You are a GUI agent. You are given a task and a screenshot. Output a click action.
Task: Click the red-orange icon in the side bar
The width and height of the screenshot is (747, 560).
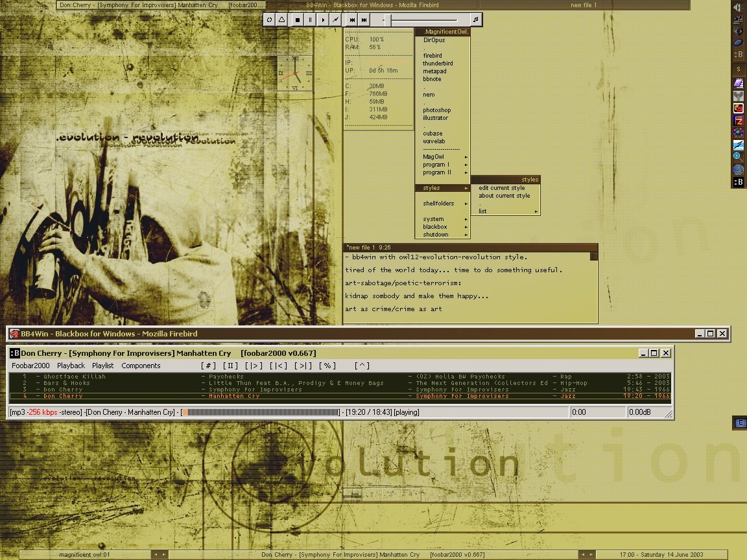click(739, 108)
